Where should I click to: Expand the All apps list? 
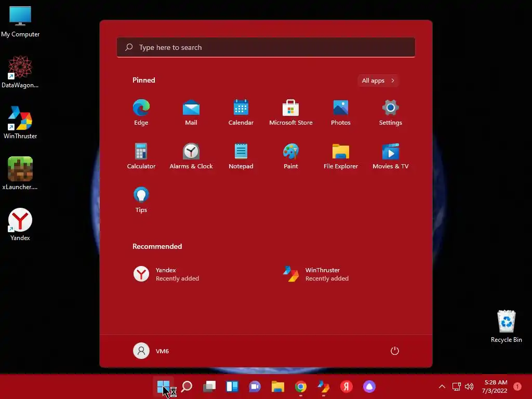pos(378,81)
